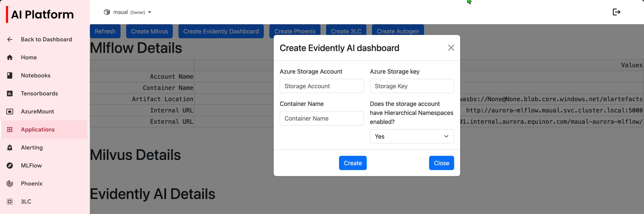The width and height of the screenshot is (644, 214).
Task: Click the 3LC grid icon
Action: click(x=10, y=202)
